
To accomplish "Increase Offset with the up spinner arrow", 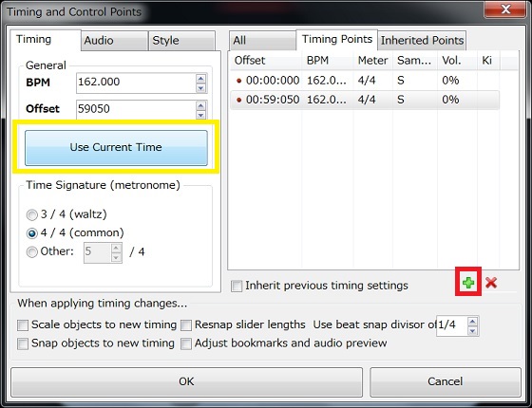I will 200,105.
